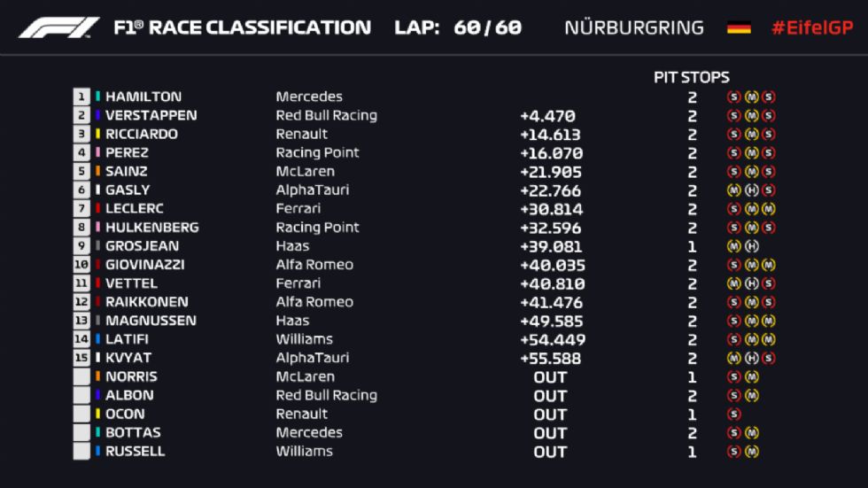Click the F1 RACE CLASSIFICATION title
The height and width of the screenshot is (488, 868).
[243, 27]
